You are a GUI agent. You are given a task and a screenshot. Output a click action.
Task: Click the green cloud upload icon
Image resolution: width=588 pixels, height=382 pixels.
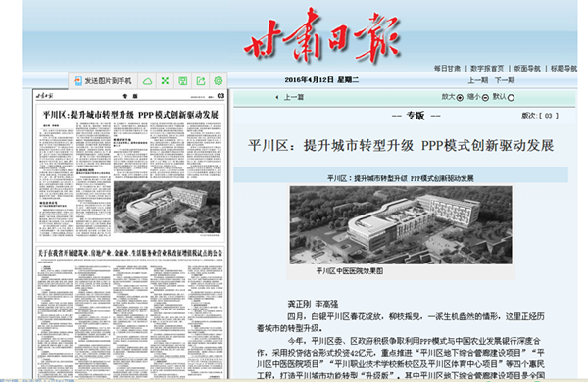click(147, 81)
